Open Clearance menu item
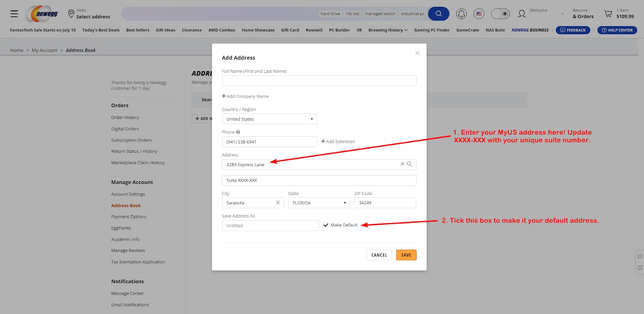The image size is (644, 314). 192,30
